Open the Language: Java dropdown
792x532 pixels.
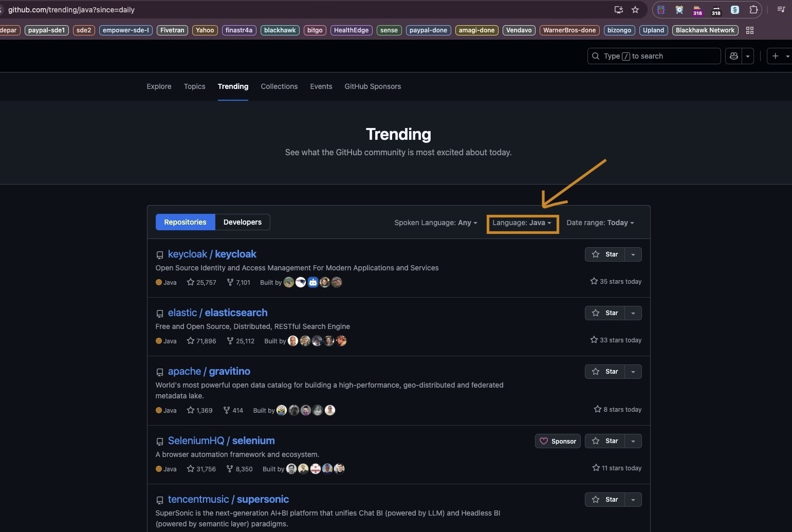coord(522,223)
